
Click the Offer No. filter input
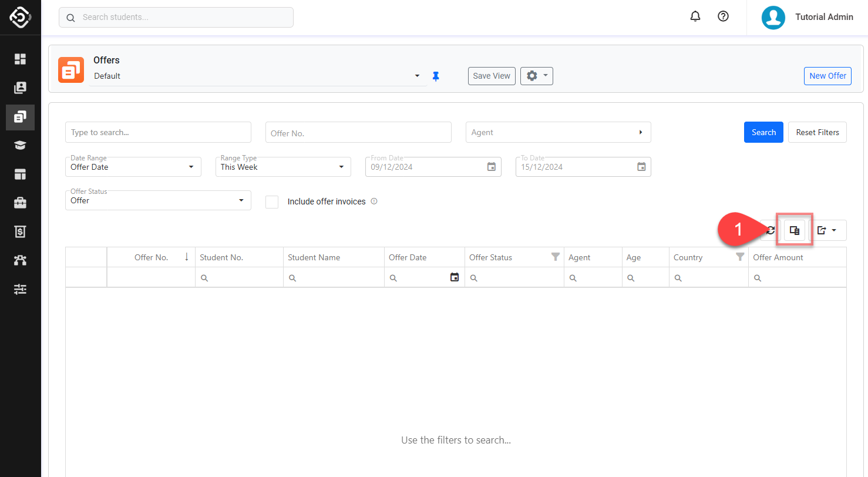[358, 132]
